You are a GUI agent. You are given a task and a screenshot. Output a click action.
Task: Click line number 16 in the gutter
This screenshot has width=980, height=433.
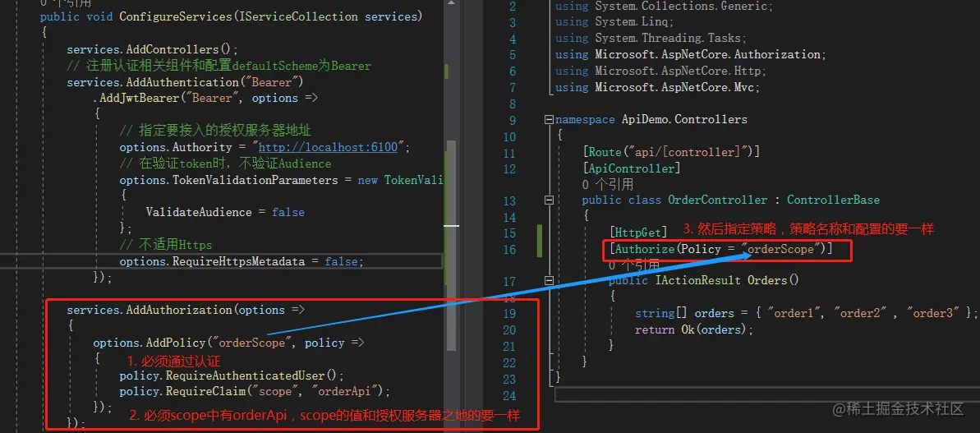(508, 250)
